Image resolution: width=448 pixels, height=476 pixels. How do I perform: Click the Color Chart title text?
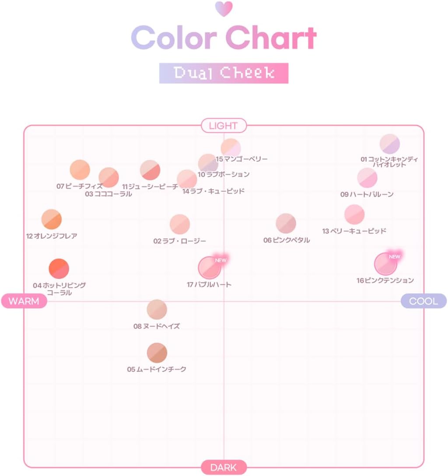pos(224,38)
